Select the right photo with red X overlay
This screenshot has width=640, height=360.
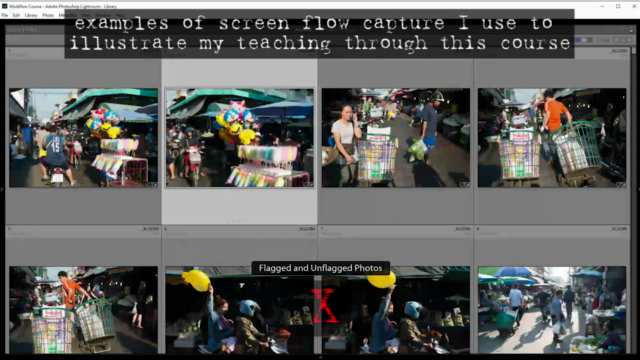tap(396, 310)
